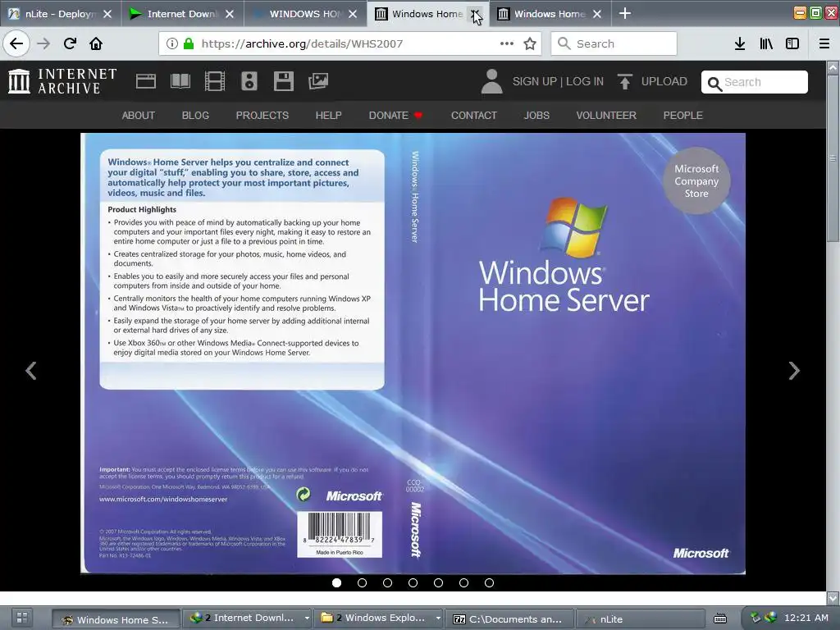840x630 pixels.
Task: Focus the Internet Archive search box
Action: click(x=755, y=82)
